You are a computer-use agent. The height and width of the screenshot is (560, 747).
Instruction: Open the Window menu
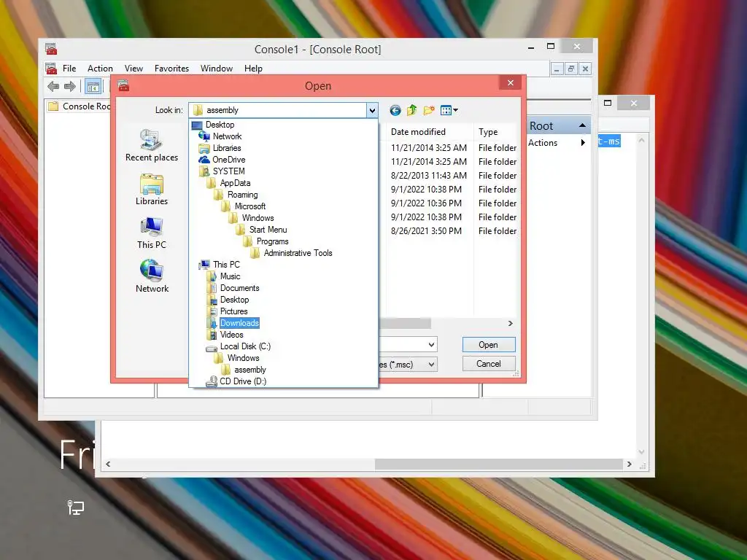pos(216,69)
